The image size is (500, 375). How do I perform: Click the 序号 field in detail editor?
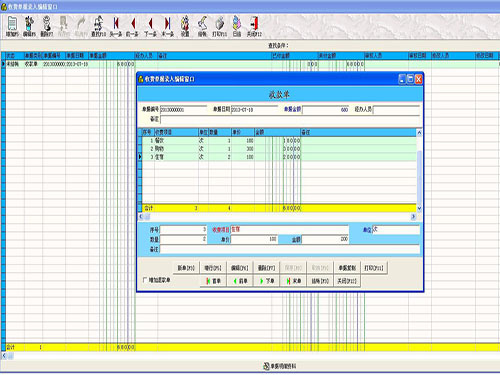[184, 230]
